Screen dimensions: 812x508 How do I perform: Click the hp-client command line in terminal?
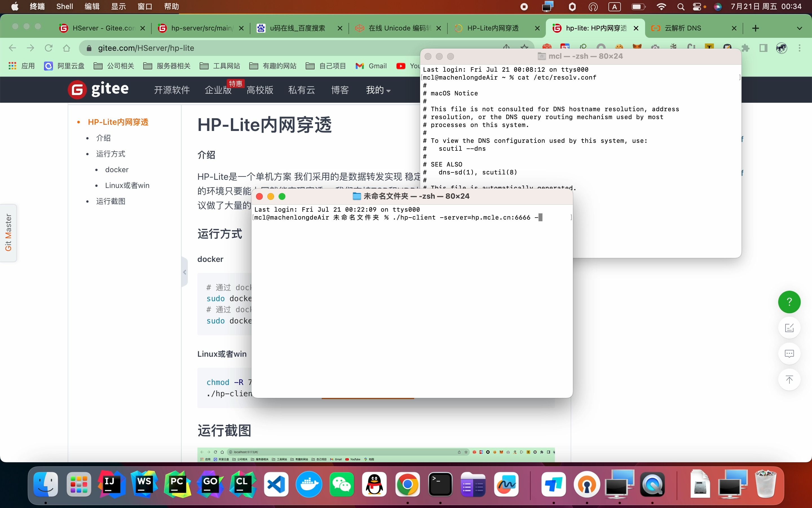pyautogui.click(x=398, y=217)
